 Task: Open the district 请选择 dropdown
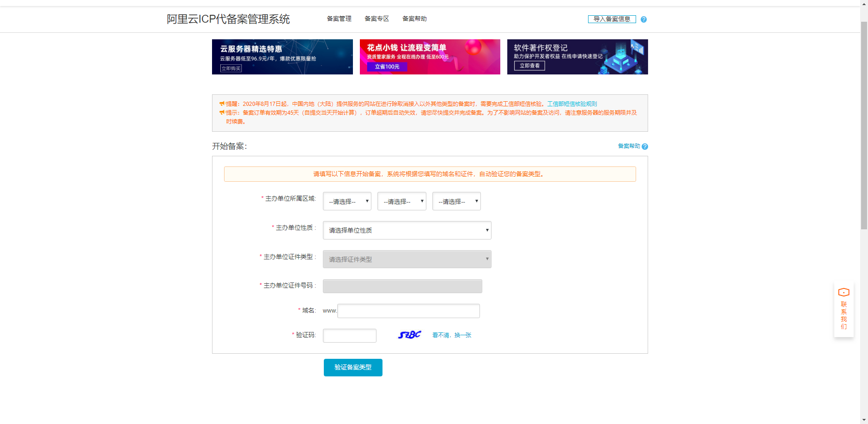[456, 201]
